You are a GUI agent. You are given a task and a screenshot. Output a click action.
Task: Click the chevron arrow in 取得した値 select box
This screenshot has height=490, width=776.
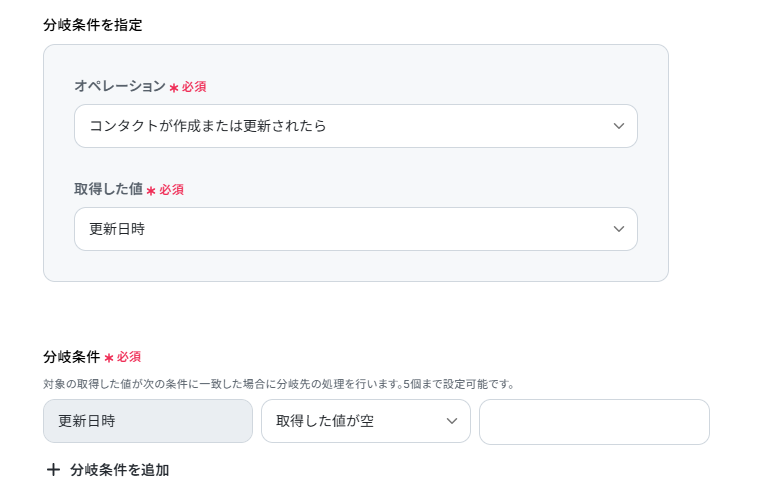[619, 229]
